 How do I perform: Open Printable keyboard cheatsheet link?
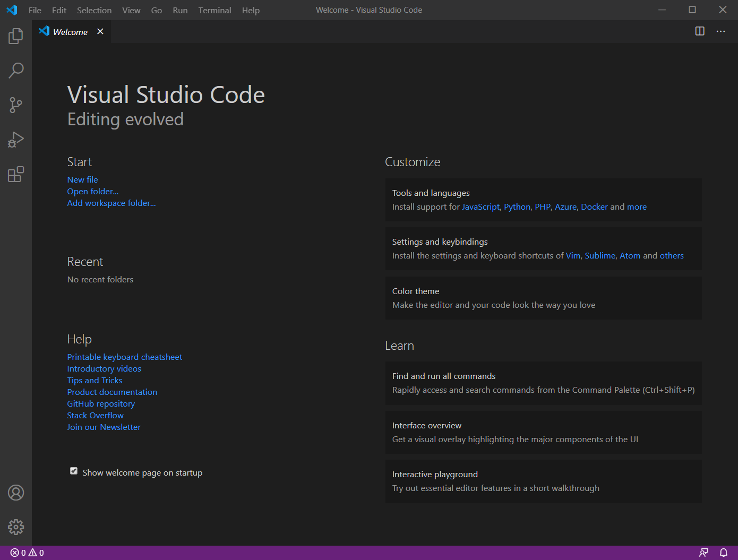[x=125, y=357]
